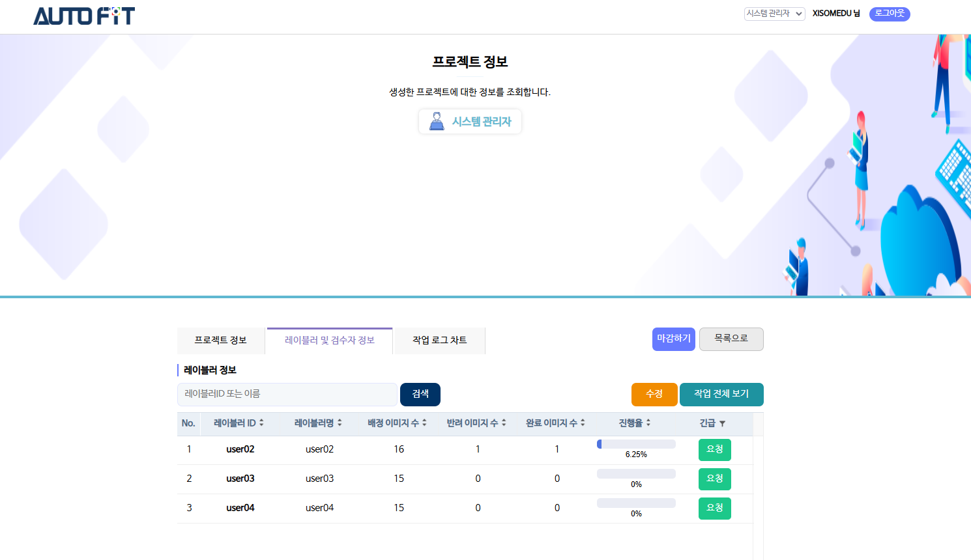Click the AUTO FIT logo
Viewport: 971px width, 560px height.
click(x=84, y=16)
